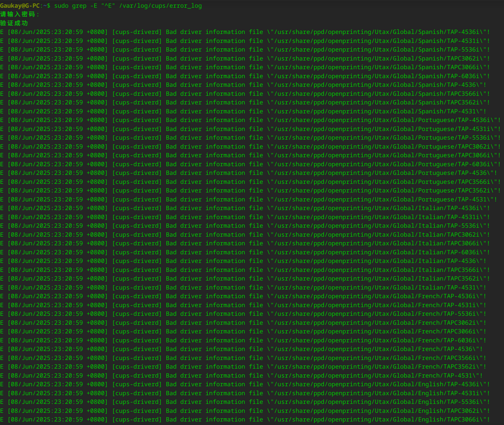Viewport: 504px width, 425px height.
Task: Click the line ending in Spanish/TAPC3566i
Action: click(x=245, y=94)
